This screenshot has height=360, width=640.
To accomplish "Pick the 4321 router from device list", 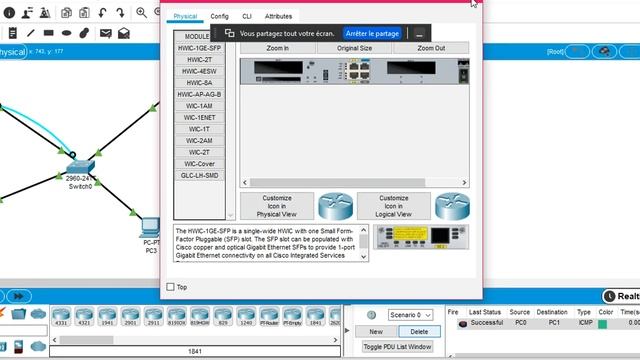I will pyautogui.click(x=84, y=316).
